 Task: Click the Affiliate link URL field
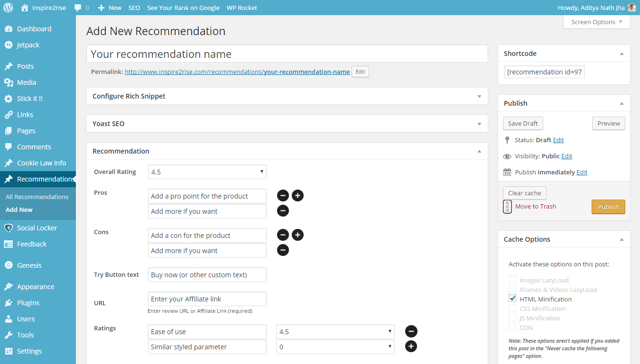point(207,299)
